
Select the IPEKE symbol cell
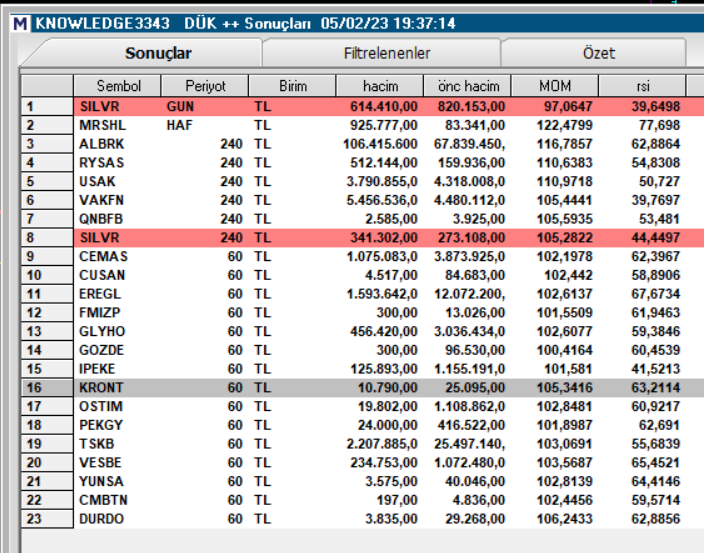pos(97,369)
